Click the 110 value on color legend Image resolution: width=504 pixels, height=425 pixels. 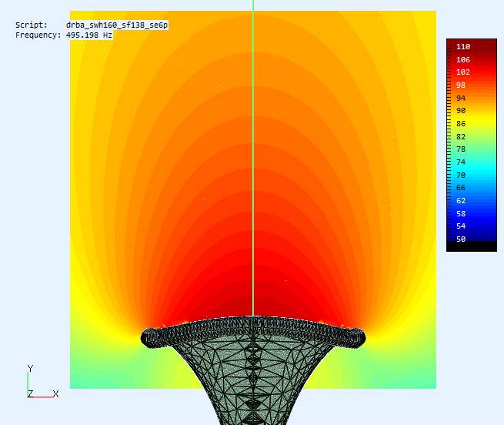(463, 47)
